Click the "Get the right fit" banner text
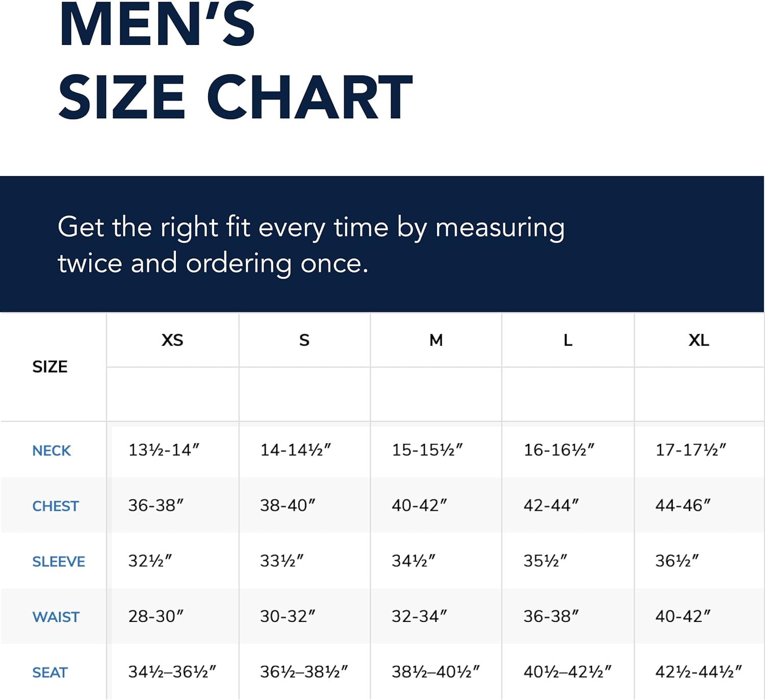The height and width of the screenshot is (700, 765). (x=311, y=244)
